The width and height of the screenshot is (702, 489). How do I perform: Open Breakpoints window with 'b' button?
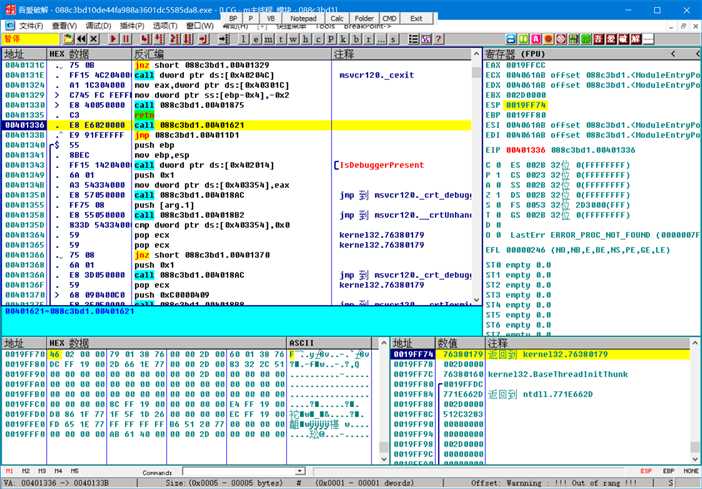pos(356,39)
